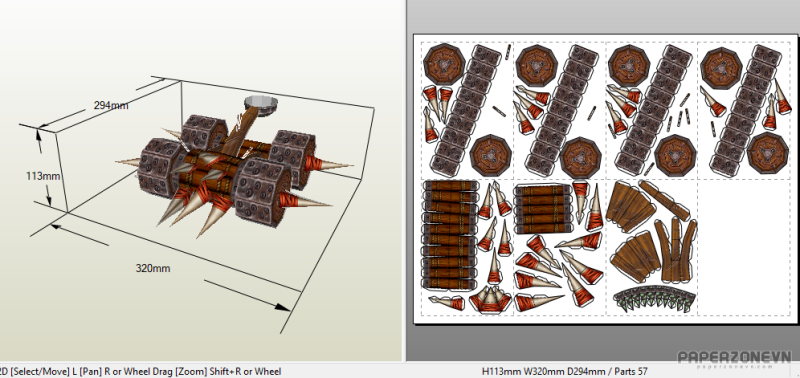Select the octagonal wheel face at bottom of top-right page
Screen dimensions: 800x378
click(768, 153)
